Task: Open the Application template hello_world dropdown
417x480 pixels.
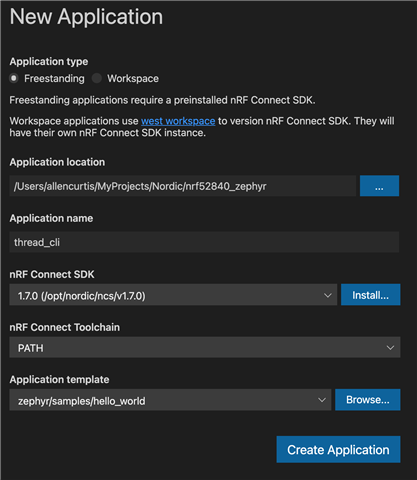Action: pos(170,400)
